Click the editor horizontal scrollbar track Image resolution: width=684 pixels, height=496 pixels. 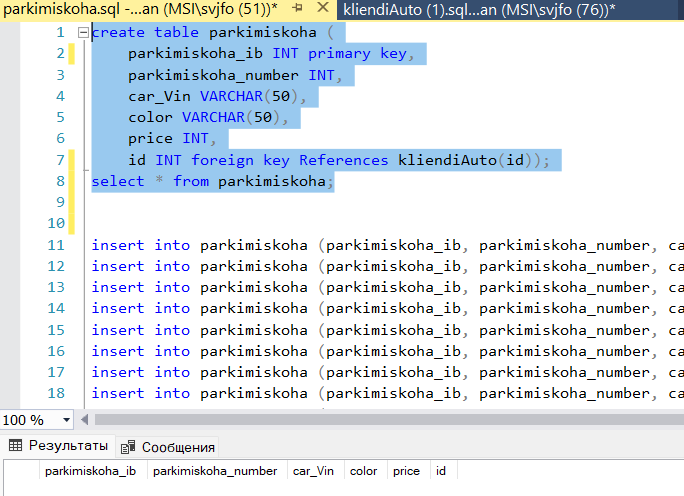[x=388, y=420]
